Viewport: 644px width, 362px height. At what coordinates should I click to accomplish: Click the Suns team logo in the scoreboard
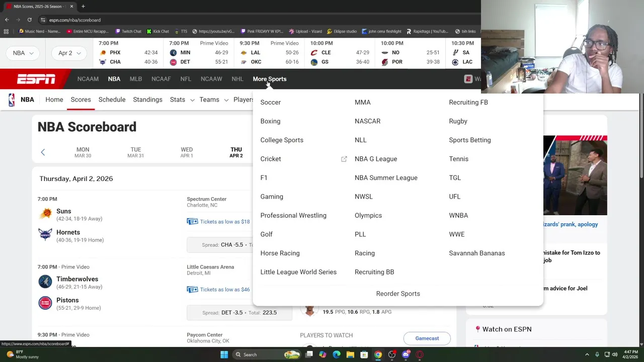(x=45, y=214)
